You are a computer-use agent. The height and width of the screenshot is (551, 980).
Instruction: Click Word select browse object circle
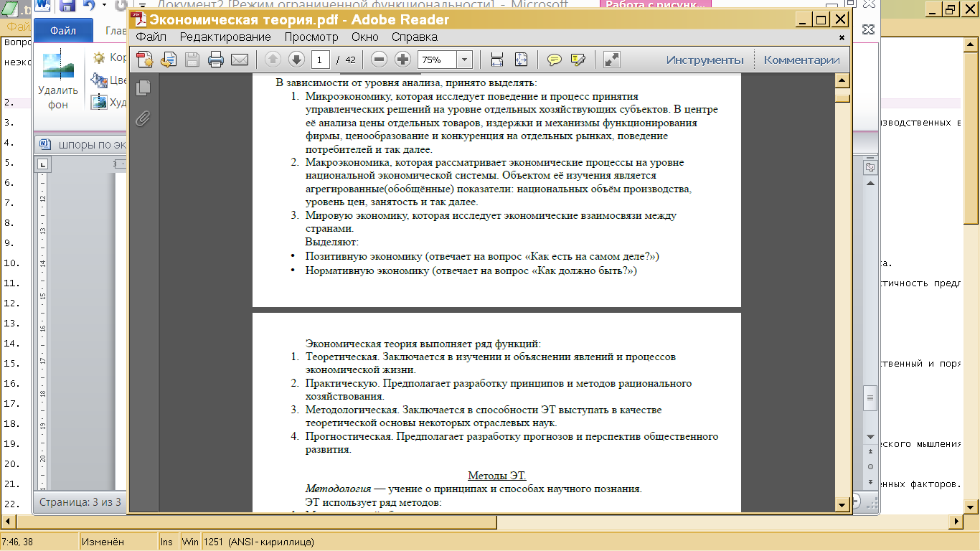point(870,466)
